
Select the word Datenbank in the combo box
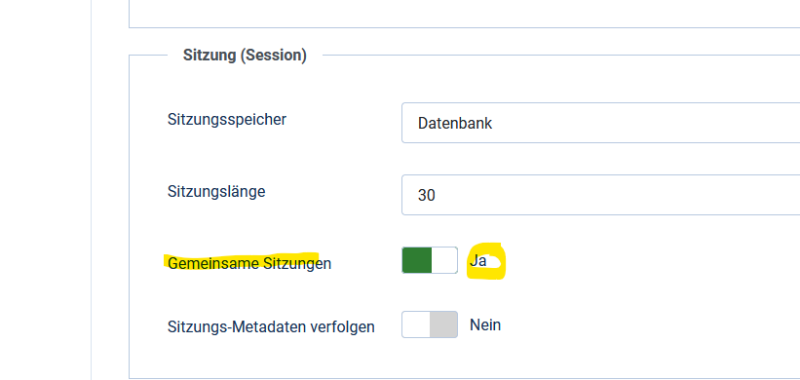click(x=455, y=123)
